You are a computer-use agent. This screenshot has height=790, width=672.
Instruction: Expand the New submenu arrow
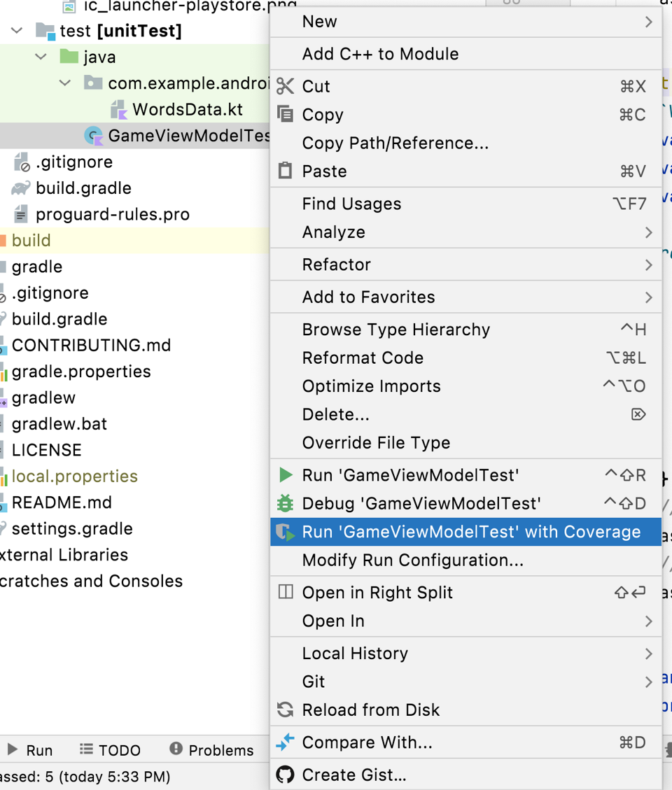pyautogui.click(x=647, y=22)
